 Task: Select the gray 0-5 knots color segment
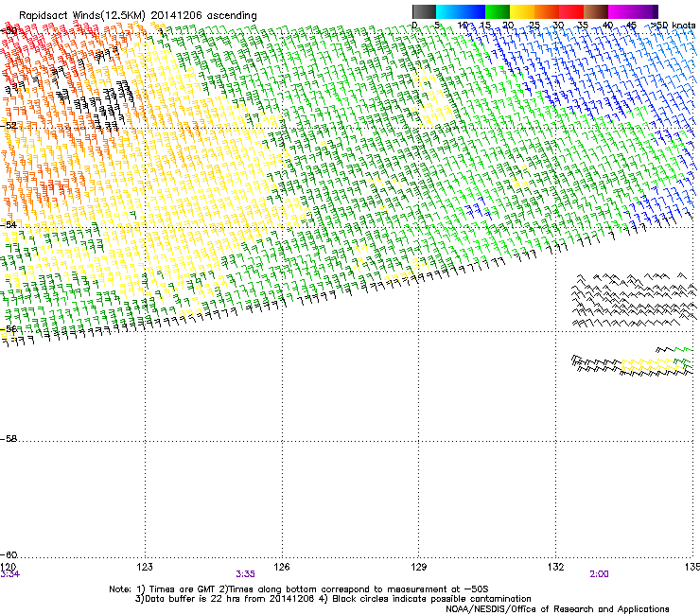(x=424, y=11)
